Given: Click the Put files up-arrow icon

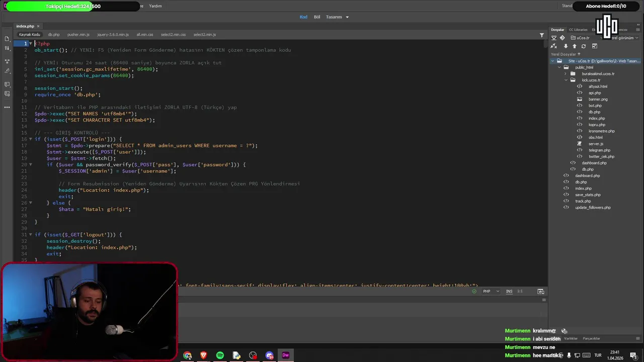Looking at the screenshot, I should pyautogui.click(x=575, y=46).
